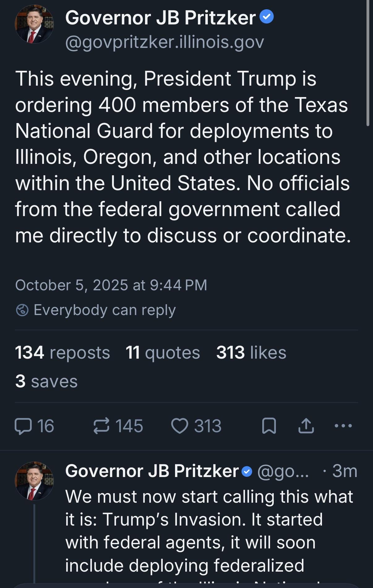Screen dimensions: 373x588
Task: Tap the globe icon by Everybody can reply
Action: (22, 310)
